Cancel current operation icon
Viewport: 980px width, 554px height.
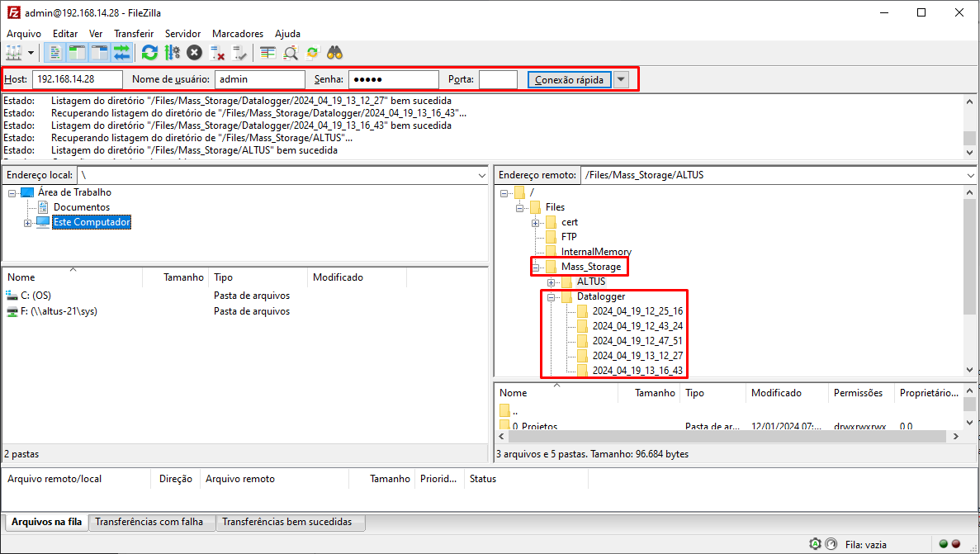194,53
